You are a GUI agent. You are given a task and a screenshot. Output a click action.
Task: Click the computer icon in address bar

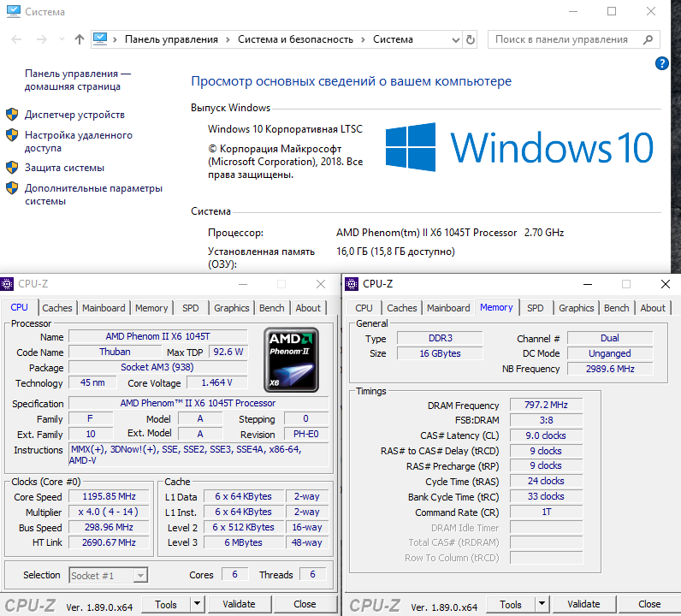click(x=100, y=39)
